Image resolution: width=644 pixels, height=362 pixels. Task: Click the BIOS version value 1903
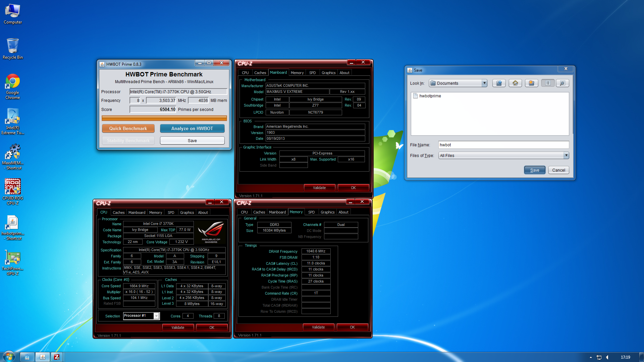315,132
